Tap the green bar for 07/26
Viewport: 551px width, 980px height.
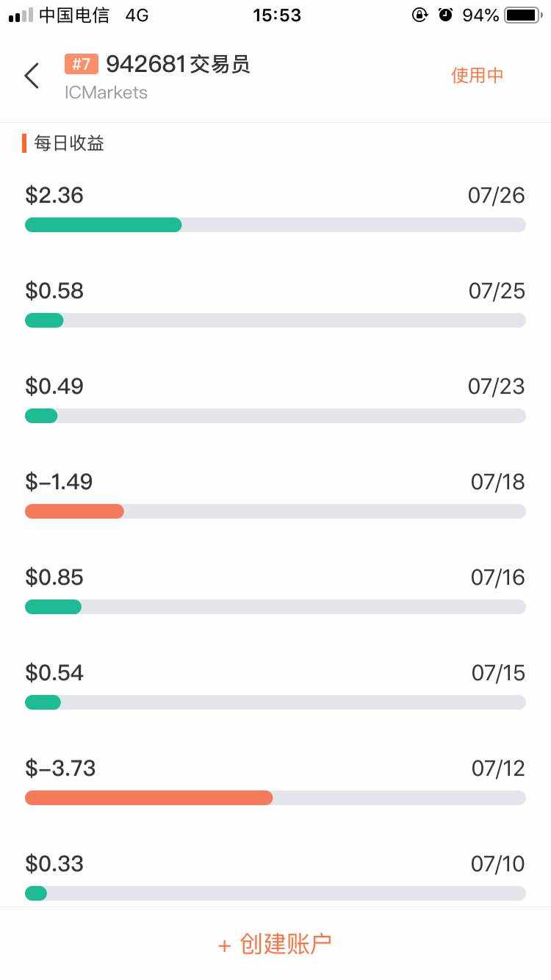point(103,225)
